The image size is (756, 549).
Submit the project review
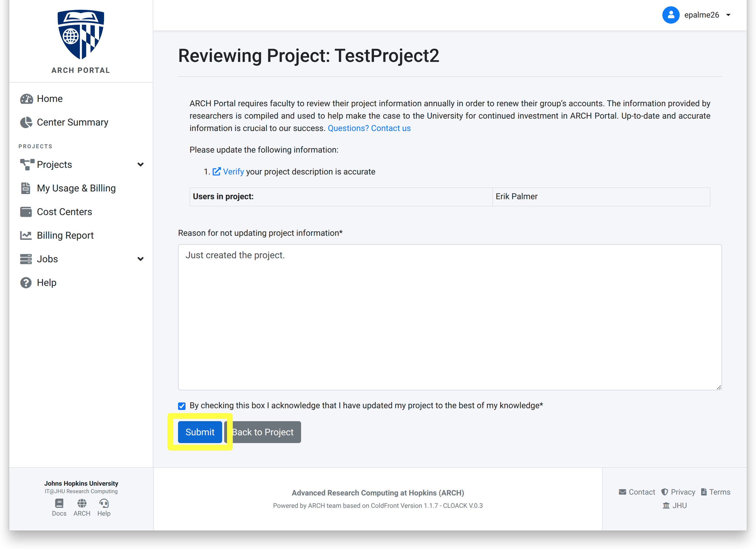(x=200, y=432)
